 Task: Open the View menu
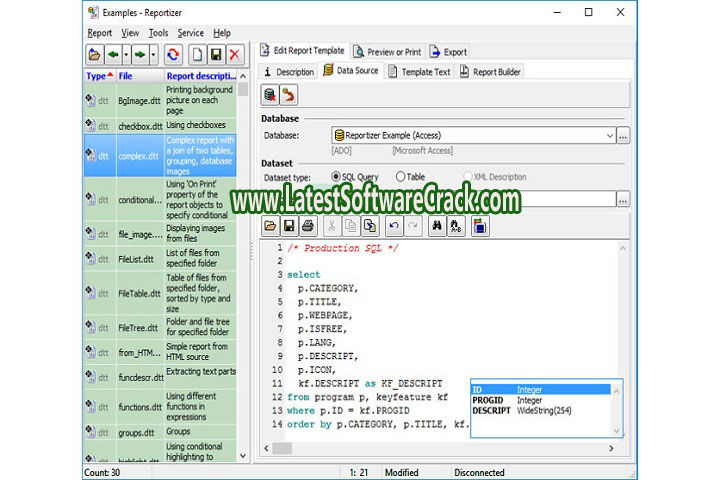click(x=130, y=33)
